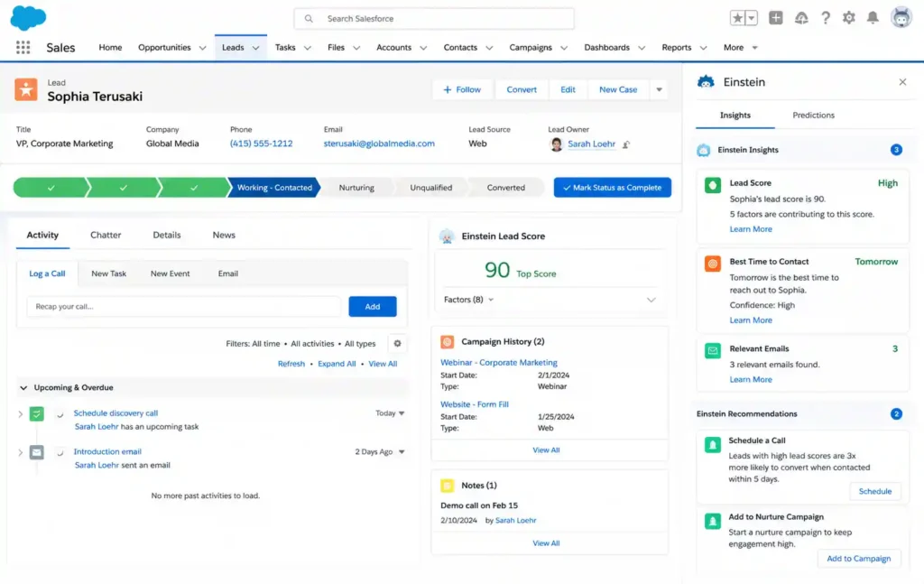Viewport: 924px width, 584px height.
Task: Open the Favorites list dropdown arrow
Action: pyautogui.click(x=752, y=18)
